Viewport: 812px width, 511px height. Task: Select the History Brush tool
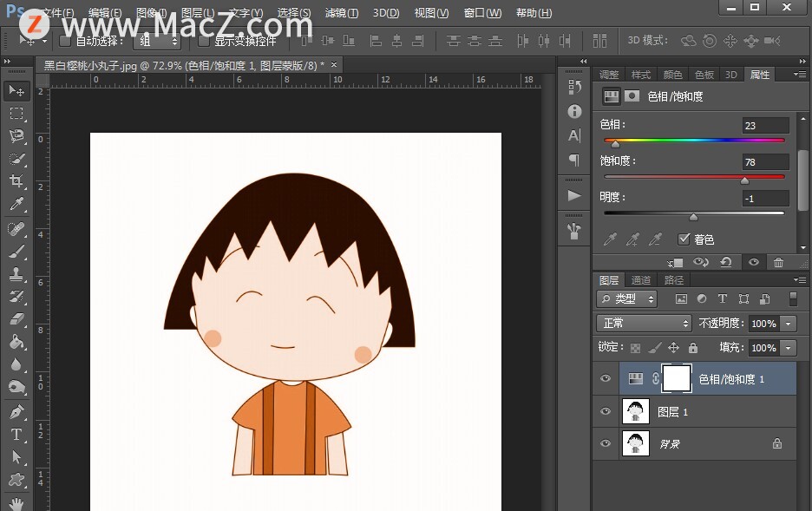(16, 296)
